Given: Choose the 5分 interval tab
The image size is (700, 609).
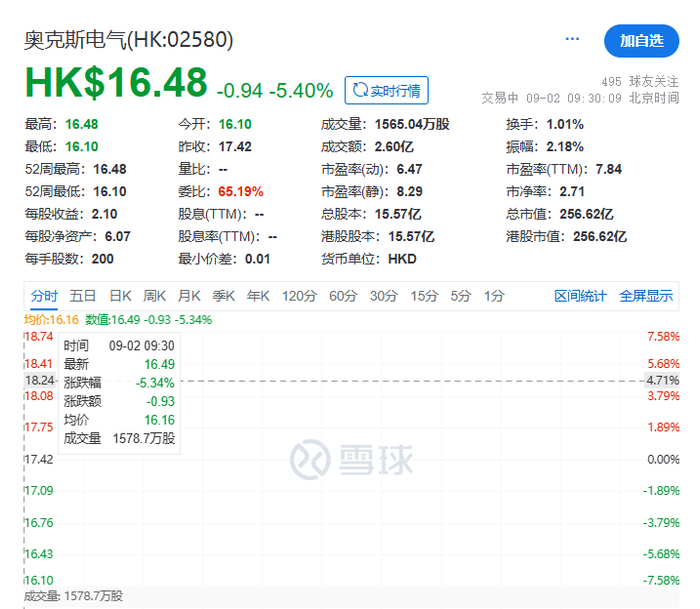Looking at the screenshot, I should [x=461, y=296].
